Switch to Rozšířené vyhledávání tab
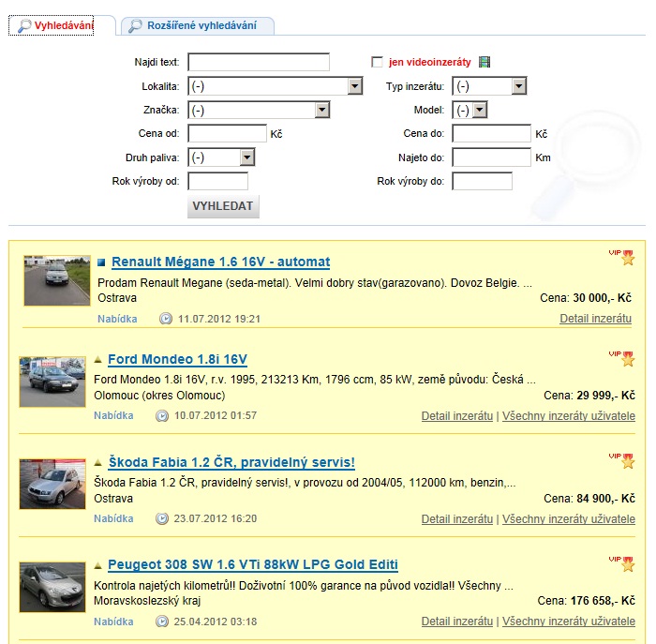The image size is (656, 644). (201, 25)
